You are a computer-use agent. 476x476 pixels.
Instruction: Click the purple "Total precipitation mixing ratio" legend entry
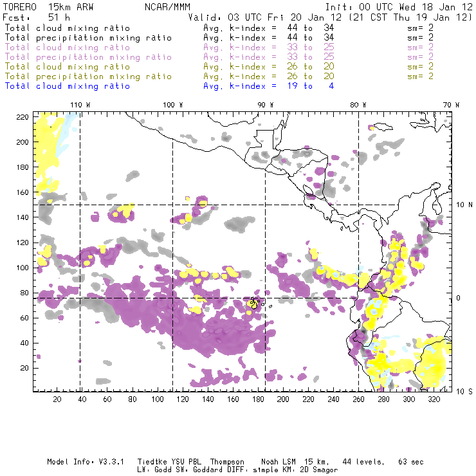coord(88,57)
